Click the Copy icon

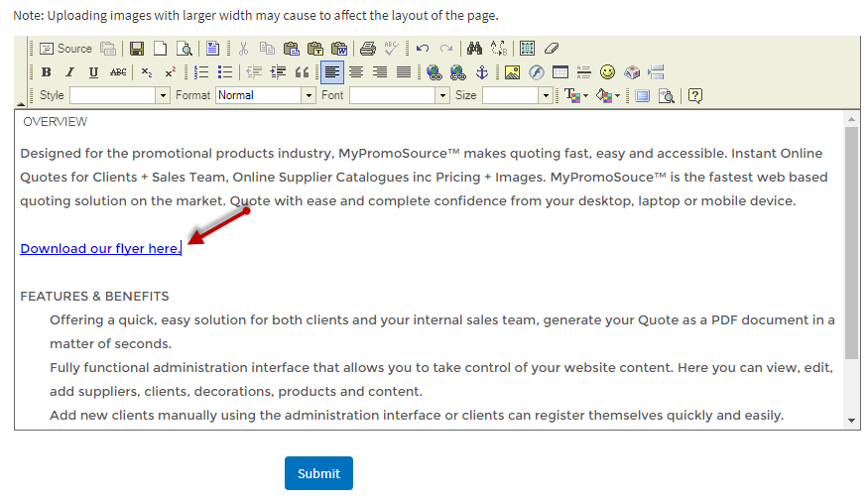(x=267, y=49)
